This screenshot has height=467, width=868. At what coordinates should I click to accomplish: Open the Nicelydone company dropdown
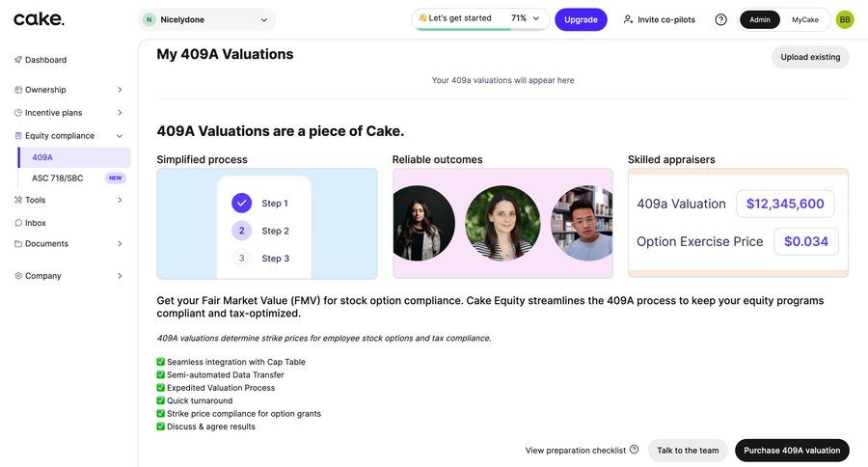(x=206, y=19)
